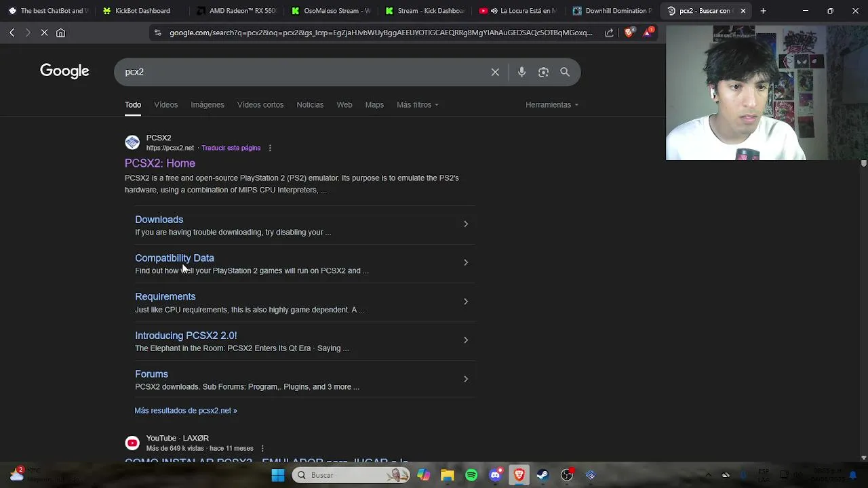Click Más resultados de pcsx2.net
The image size is (868, 488).
pos(186,410)
